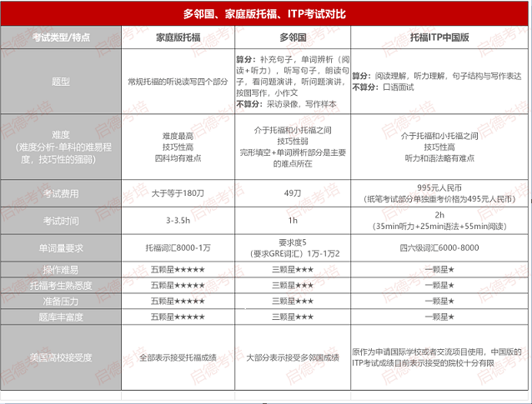532x404 pixels.
Task: Click the row label 考试时间
Action: pos(61,221)
